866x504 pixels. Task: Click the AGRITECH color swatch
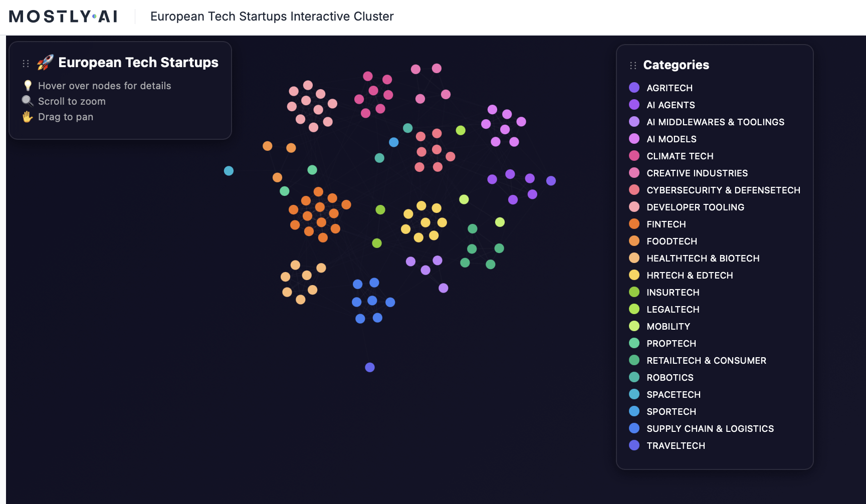pyautogui.click(x=634, y=88)
